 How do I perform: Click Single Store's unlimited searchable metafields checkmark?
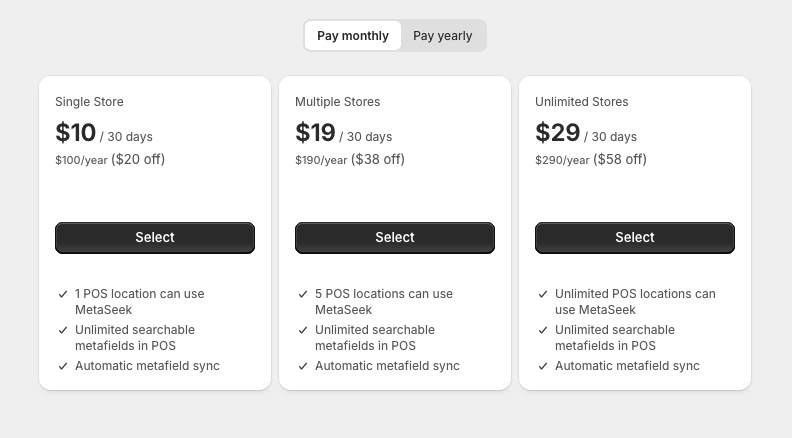(x=63, y=330)
